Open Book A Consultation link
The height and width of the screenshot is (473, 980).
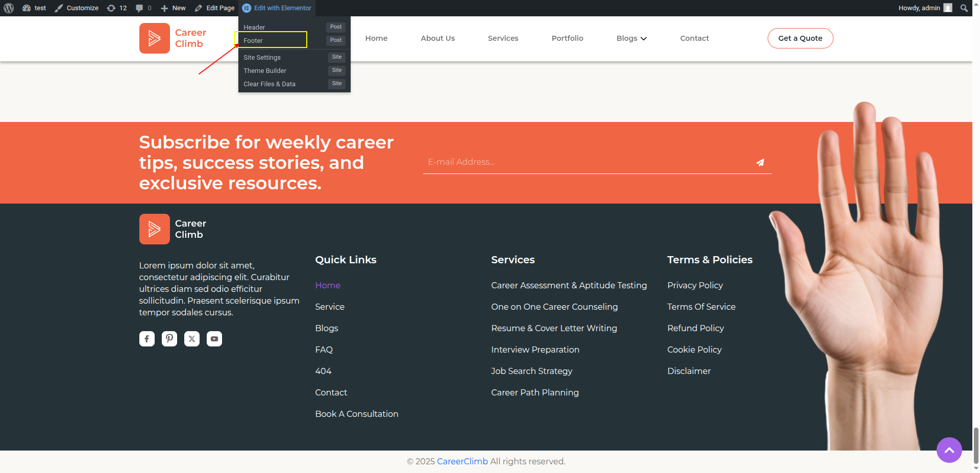click(x=356, y=414)
